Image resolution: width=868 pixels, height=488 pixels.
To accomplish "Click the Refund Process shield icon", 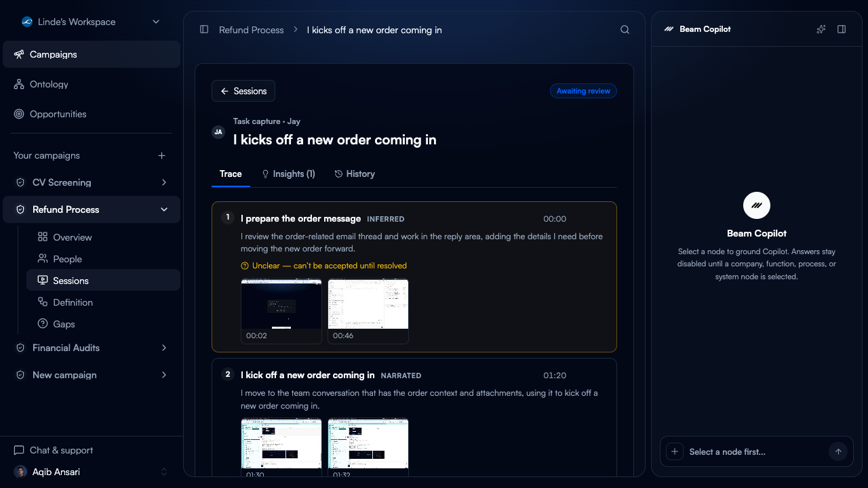I will (x=20, y=209).
